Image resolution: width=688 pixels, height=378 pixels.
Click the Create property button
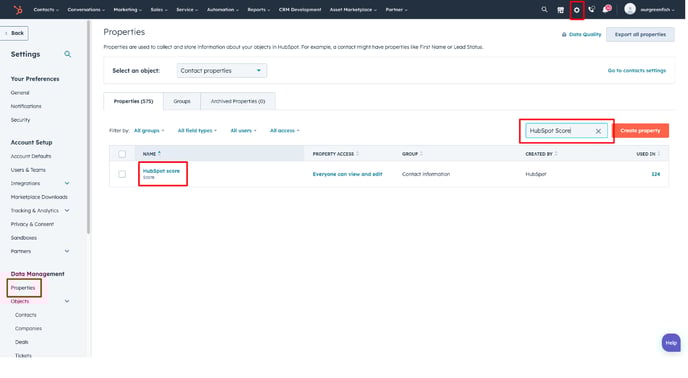(640, 130)
